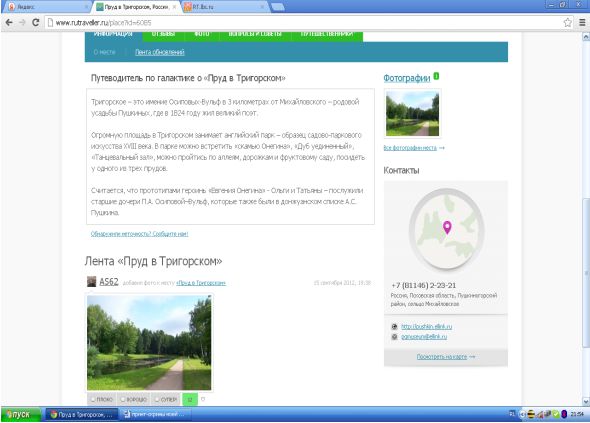Click the Контакты heading
Screen dimensions: 590x423
pyautogui.click(x=401, y=170)
